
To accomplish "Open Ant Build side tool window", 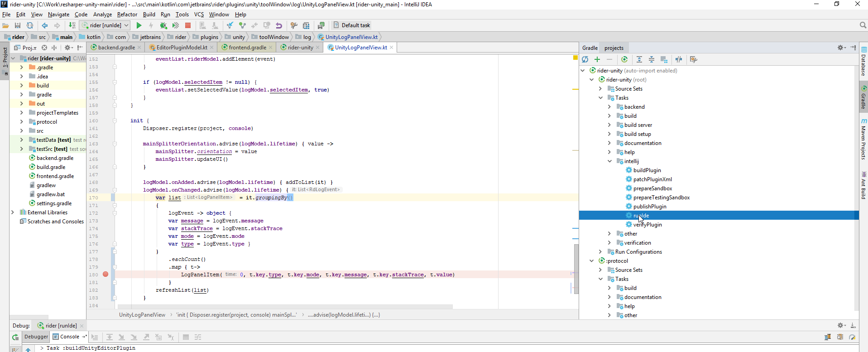I will 863,186.
